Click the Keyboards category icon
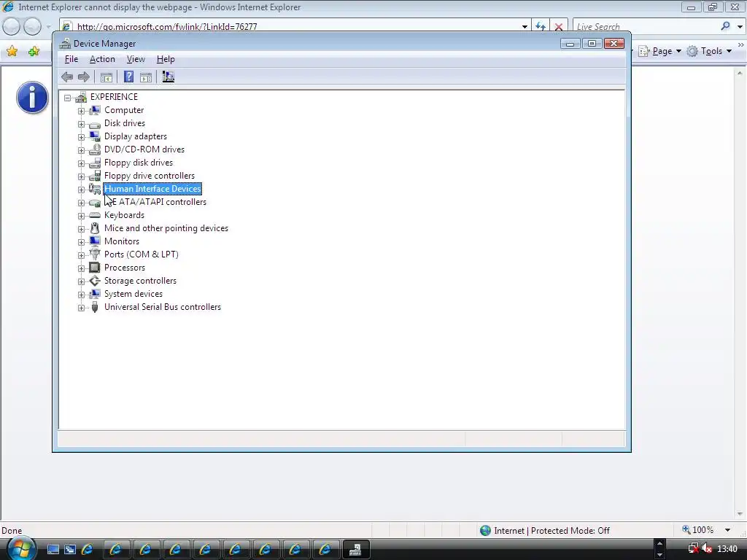The height and width of the screenshot is (560, 747). [x=95, y=215]
